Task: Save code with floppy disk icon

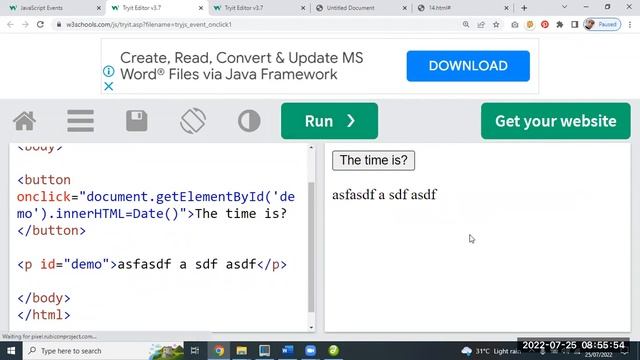Action: [137, 121]
